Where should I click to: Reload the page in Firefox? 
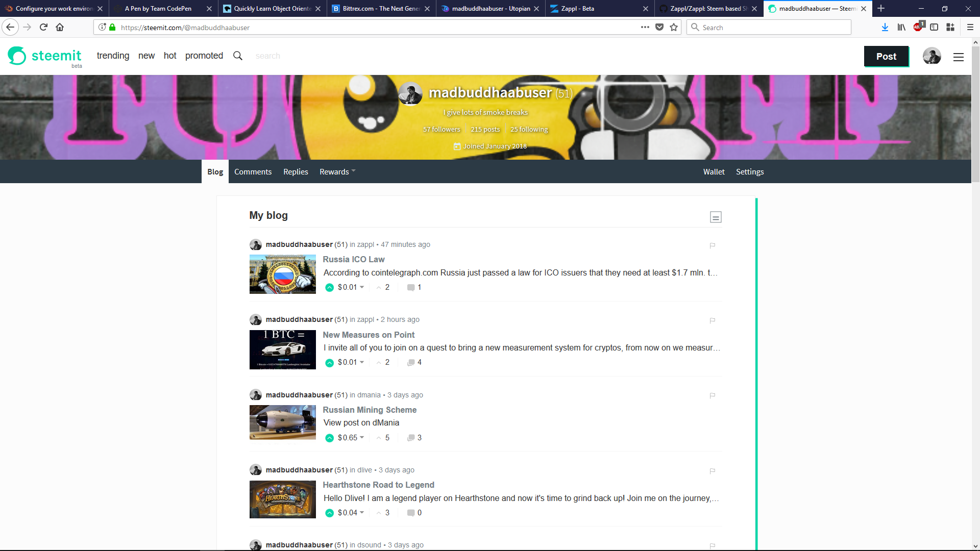43,28
